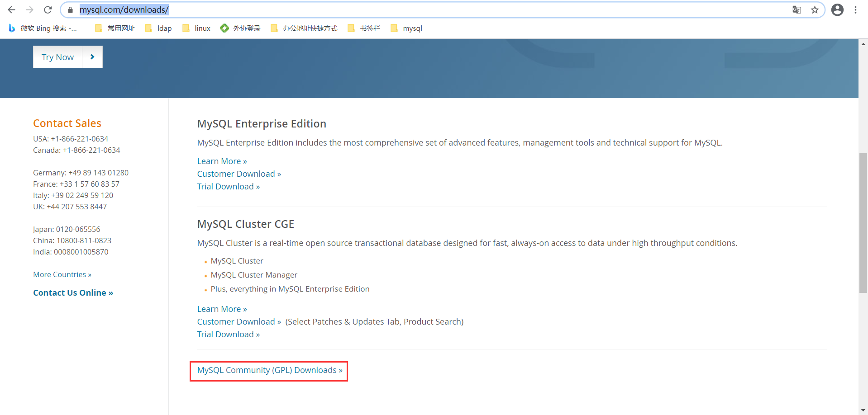868x415 pixels.
Task: Click the China phone number text
Action: point(72,241)
